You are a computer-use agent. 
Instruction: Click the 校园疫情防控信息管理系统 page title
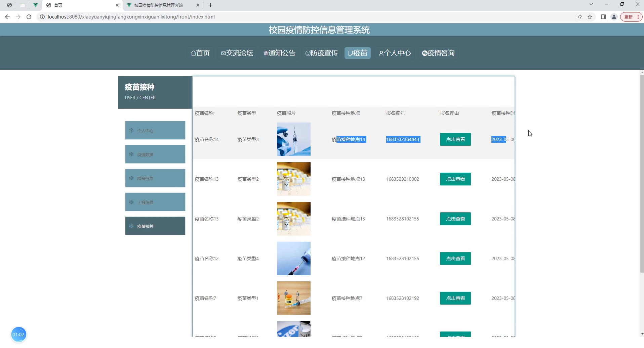pos(319,30)
